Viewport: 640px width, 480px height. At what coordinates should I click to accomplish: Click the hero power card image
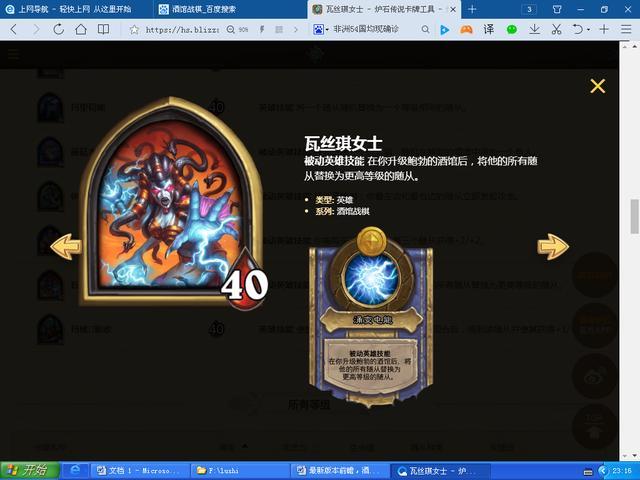click(x=371, y=317)
